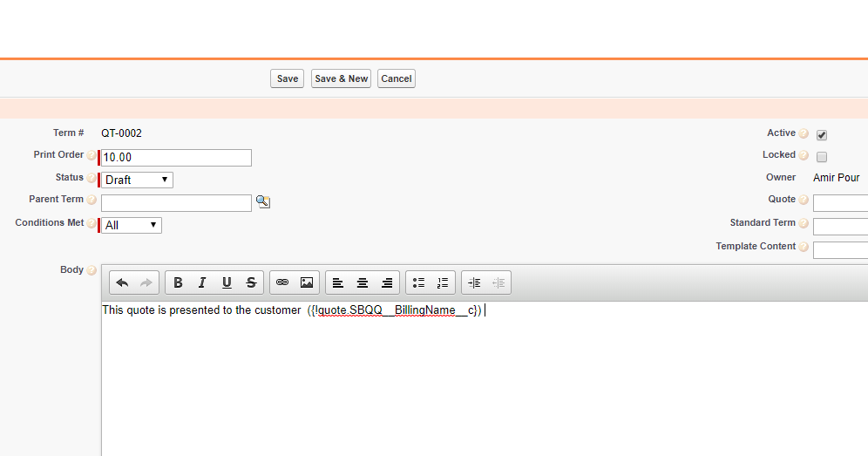The width and height of the screenshot is (868, 456).
Task: Toggle Italic formatting in the editor toolbar
Action: tap(202, 283)
